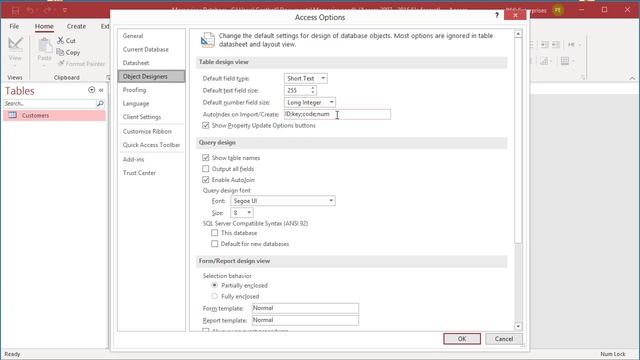
Task: Click the Save icon in title bar
Action: pos(15,11)
